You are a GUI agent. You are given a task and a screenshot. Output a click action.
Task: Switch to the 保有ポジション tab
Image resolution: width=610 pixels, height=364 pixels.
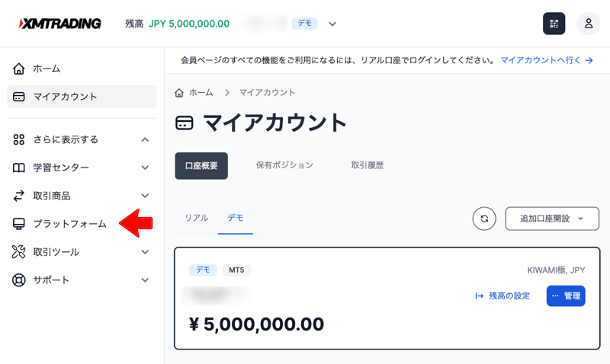click(x=284, y=165)
